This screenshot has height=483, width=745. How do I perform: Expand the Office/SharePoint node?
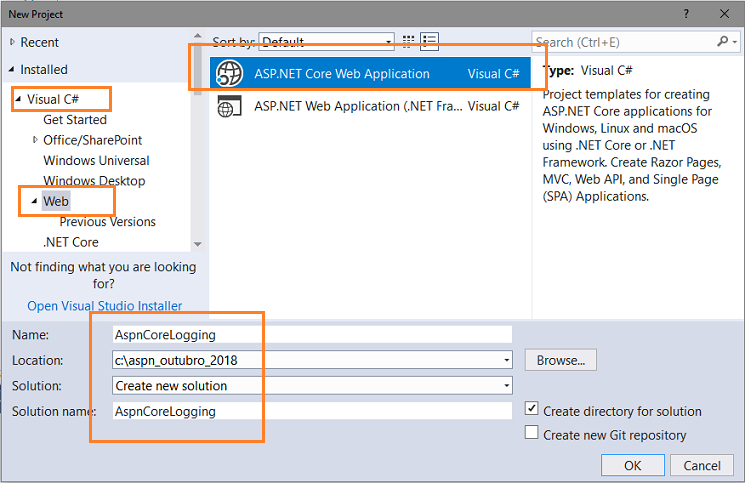click(x=35, y=140)
